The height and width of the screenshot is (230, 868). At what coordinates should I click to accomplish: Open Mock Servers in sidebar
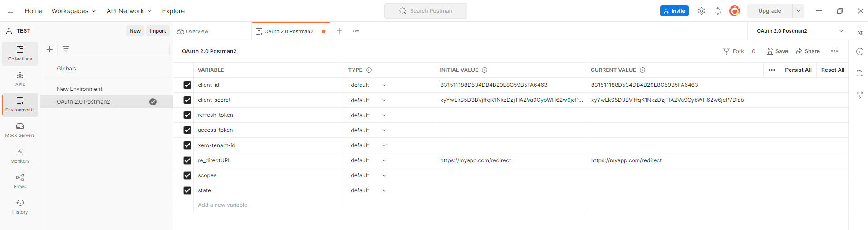click(20, 130)
